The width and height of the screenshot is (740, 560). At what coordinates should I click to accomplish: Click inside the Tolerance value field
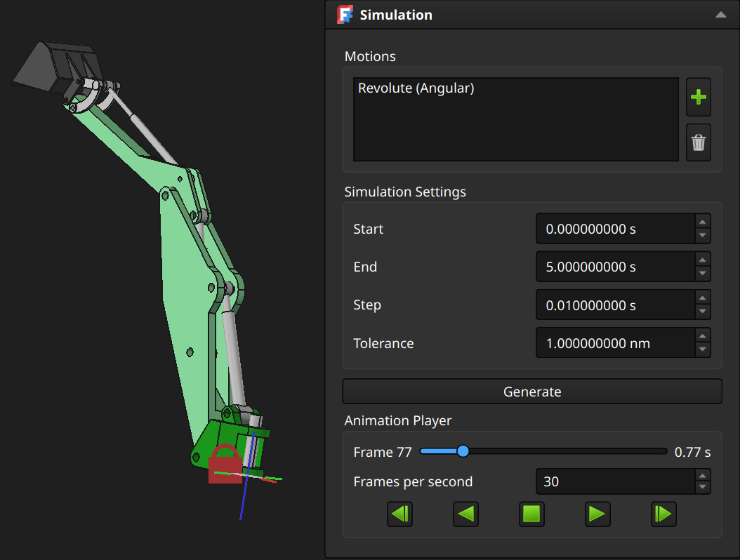tap(616, 343)
